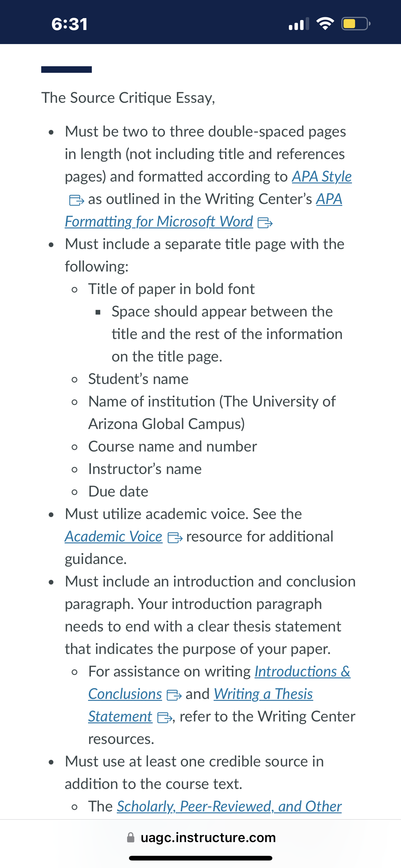Click external link icon after APA Style
The height and width of the screenshot is (868, 401).
click(77, 200)
